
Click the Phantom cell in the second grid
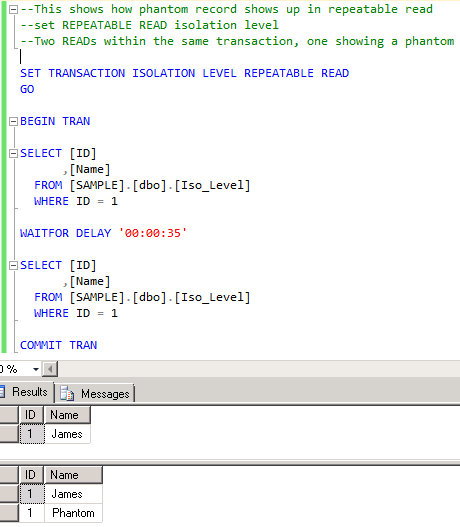click(x=73, y=513)
